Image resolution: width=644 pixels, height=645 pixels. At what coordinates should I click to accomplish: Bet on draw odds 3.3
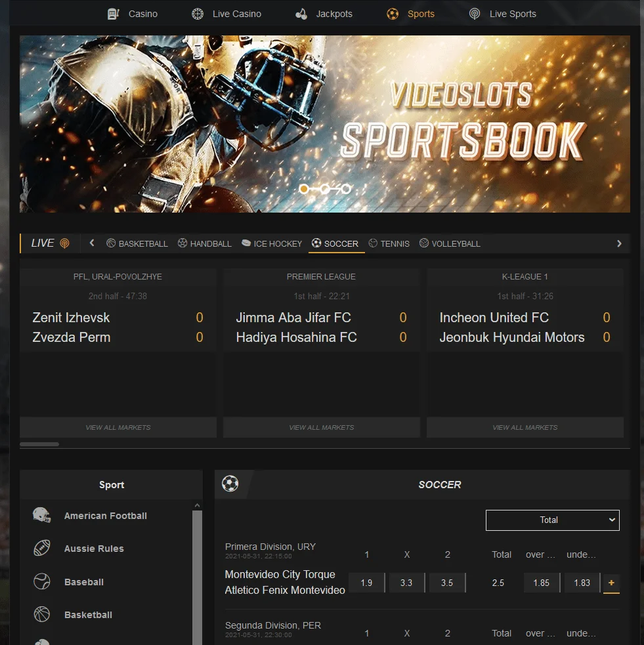[406, 583]
